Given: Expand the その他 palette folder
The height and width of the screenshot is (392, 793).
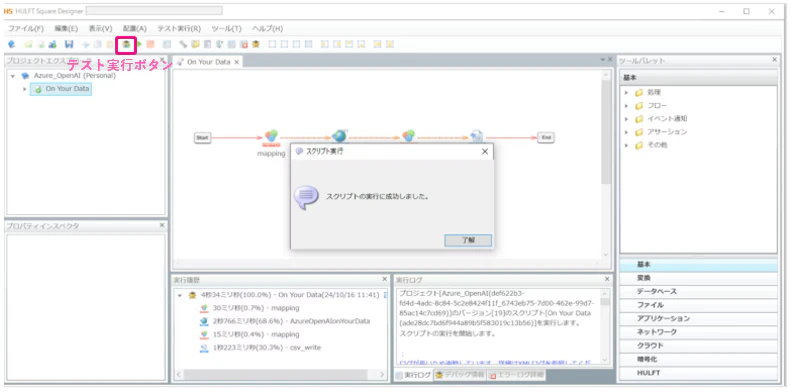Looking at the screenshot, I should pyautogui.click(x=627, y=145).
